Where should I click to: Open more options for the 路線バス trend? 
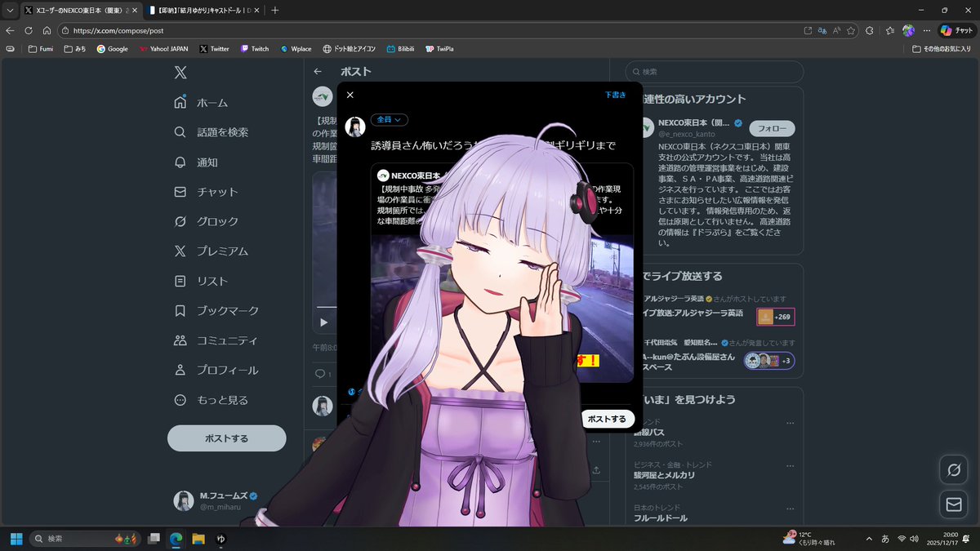[x=789, y=421]
